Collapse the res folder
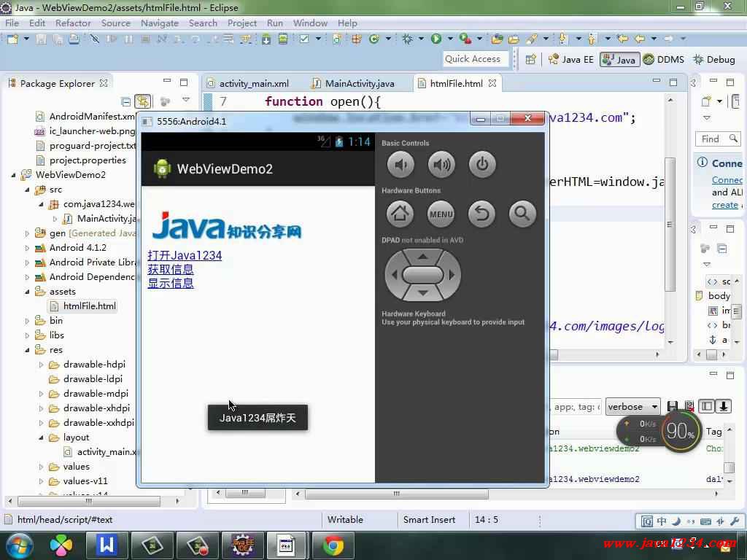Viewport: 747px width, 560px height. click(27, 350)
